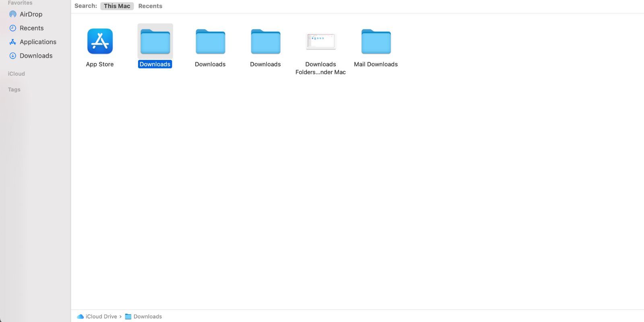
Task: Switch search scope to Recents
Action: (150, 6)
